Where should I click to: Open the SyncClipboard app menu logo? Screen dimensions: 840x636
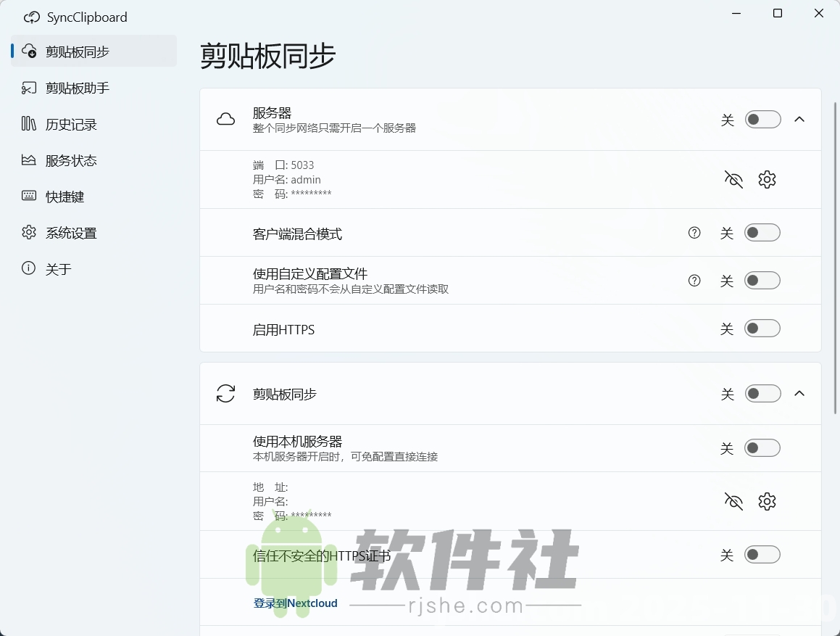31,17
